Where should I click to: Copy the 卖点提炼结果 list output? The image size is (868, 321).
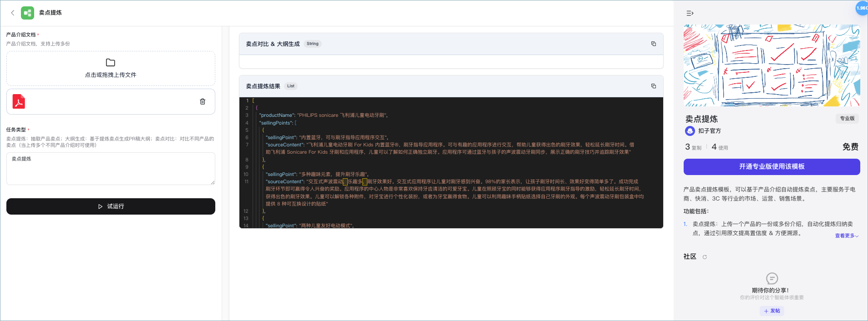[x=654, y=86]
